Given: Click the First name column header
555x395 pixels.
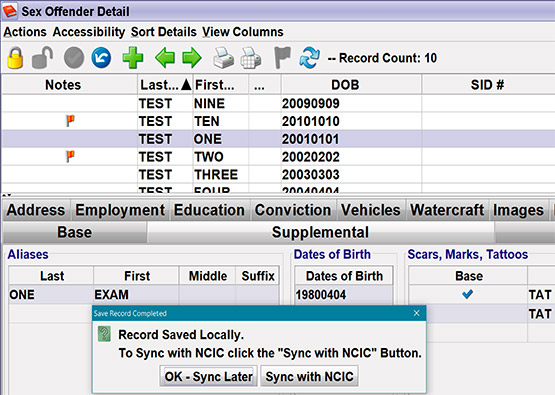Looking at the screenshot, I should click(221, 85).
